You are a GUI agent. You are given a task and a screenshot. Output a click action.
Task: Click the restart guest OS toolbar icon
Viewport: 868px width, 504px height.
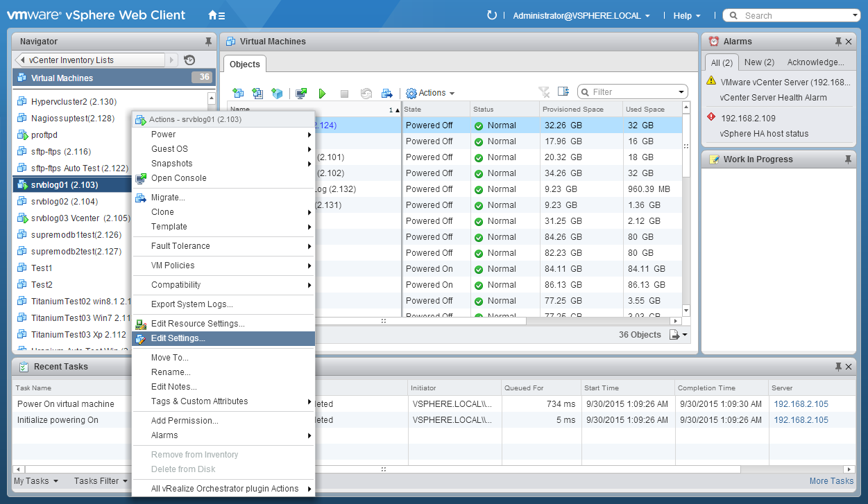366,93
